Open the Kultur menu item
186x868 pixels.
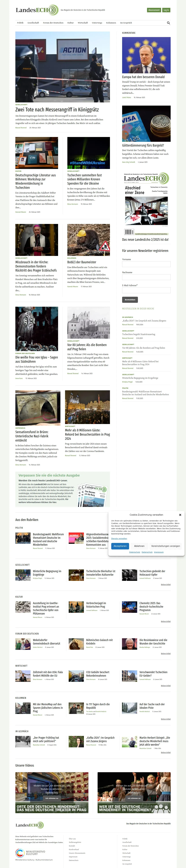tap(70, 23)
